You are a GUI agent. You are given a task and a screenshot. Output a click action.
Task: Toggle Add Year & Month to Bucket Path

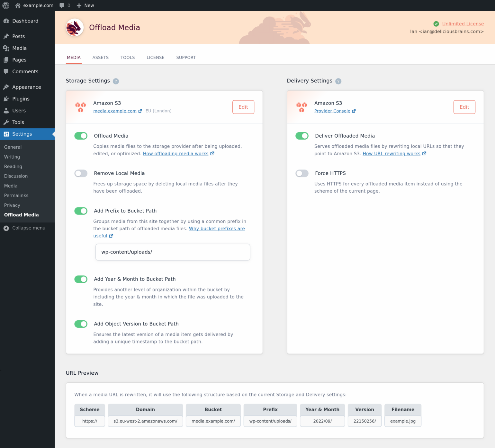(x=81, y=279)
